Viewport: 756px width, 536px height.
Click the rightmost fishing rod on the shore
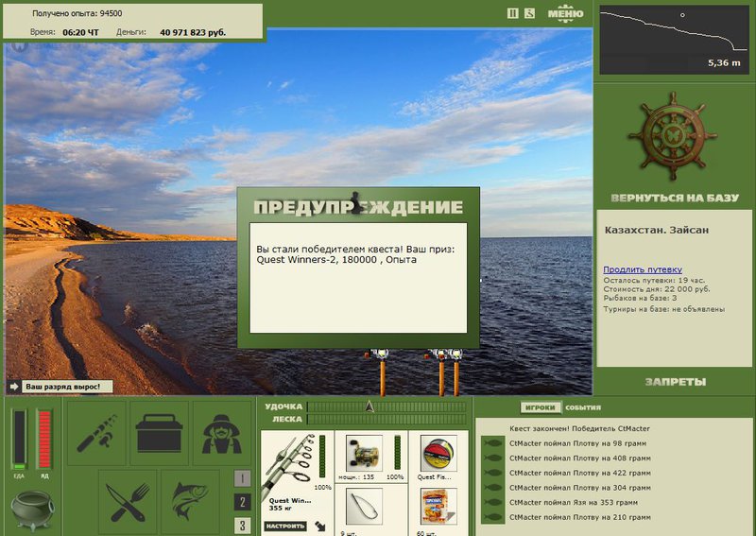coord(455,372)
